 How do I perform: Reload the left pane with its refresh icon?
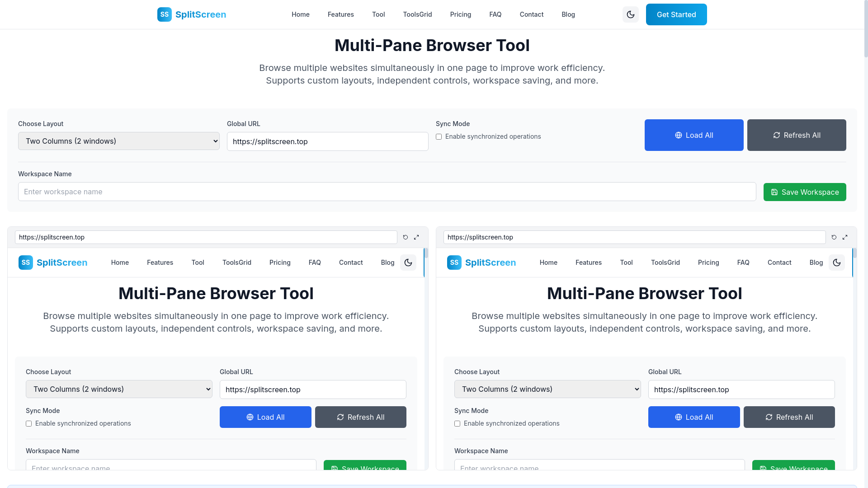pos(406,237)
